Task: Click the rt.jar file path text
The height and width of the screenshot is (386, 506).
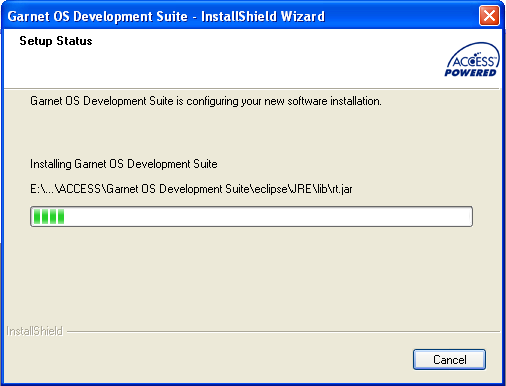Action: pos(191,189)
